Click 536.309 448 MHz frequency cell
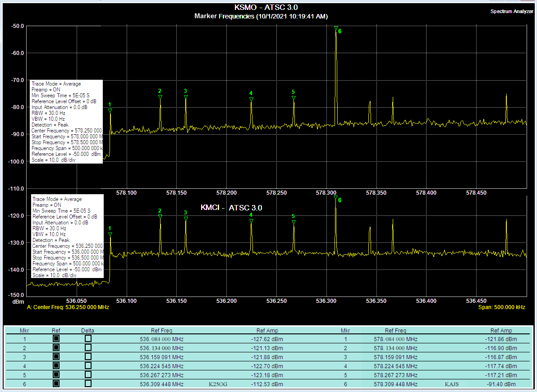 162,384
